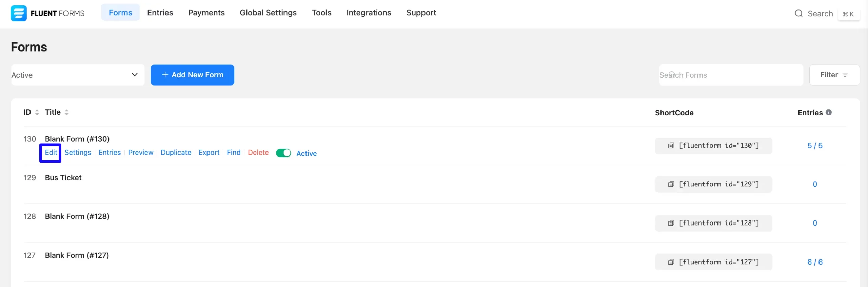Copy shortcode icon for form 127
This screenshot has width=868, height=287.
point(671,262)
